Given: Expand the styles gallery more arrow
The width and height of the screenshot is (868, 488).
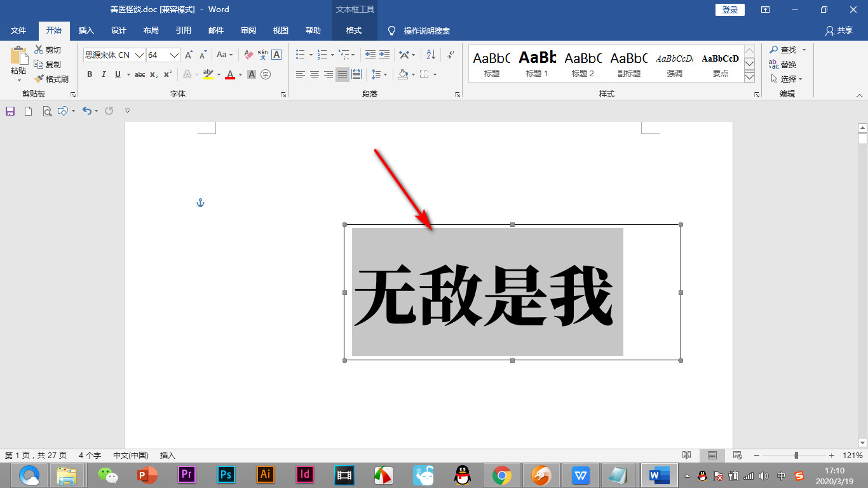Looking at the screenshot, I should tap(749, 77).
